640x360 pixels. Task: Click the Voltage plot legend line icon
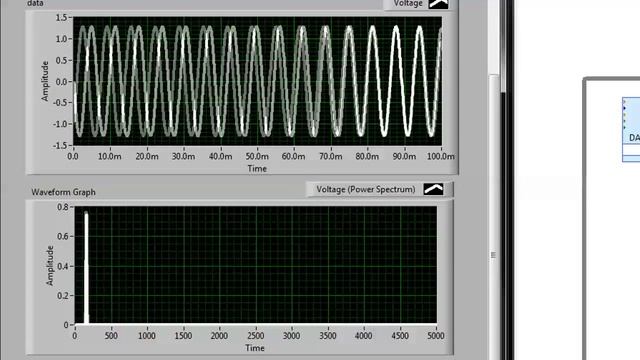(438, 4)
